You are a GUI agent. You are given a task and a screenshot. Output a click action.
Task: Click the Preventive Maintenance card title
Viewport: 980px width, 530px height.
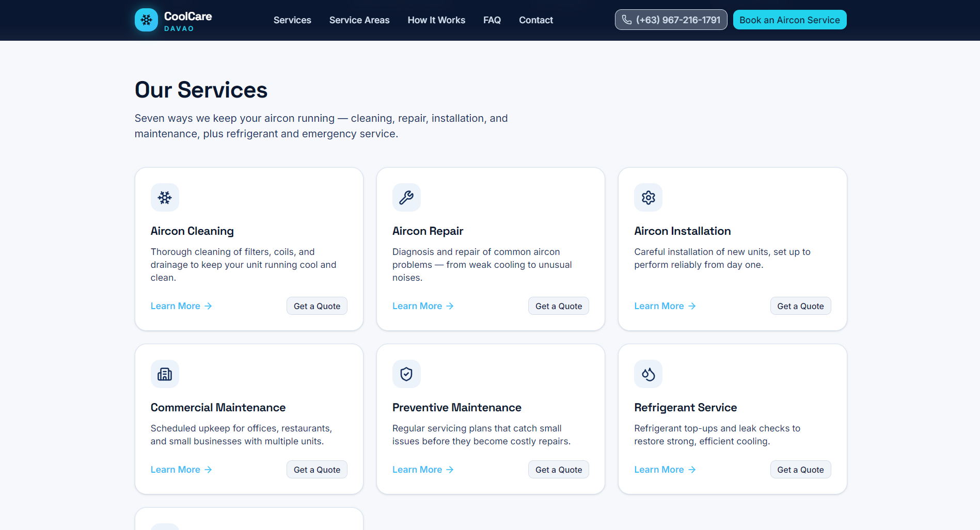tap(457, 408)
